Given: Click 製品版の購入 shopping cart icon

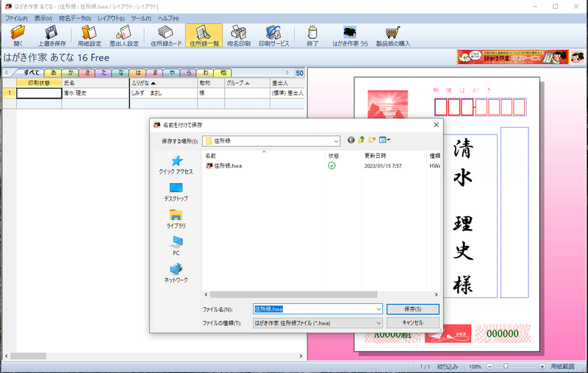Looking at the screenshot, I should 393,35.
